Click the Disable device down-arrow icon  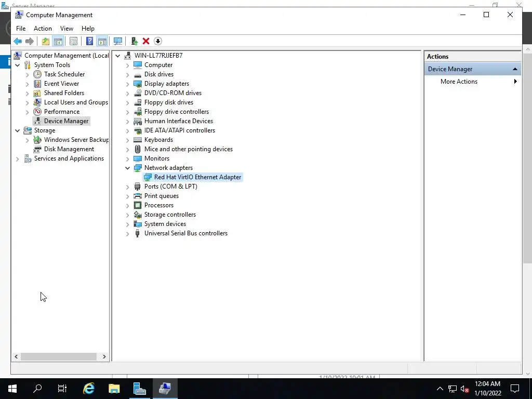[x=158, y=42]
